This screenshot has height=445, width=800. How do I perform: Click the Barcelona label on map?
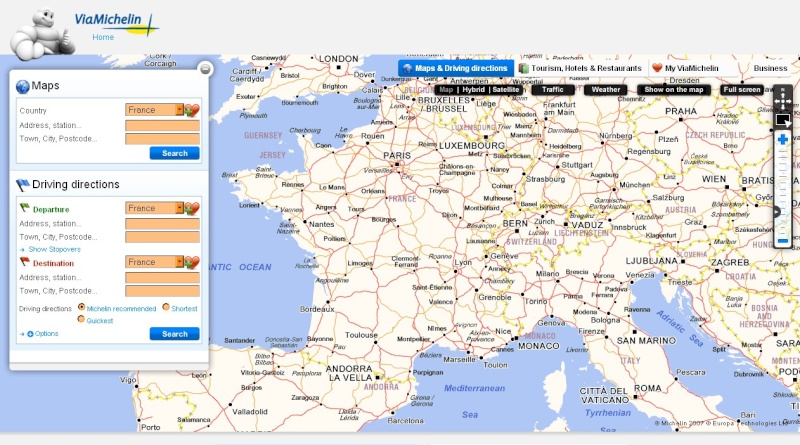(406, 421)
